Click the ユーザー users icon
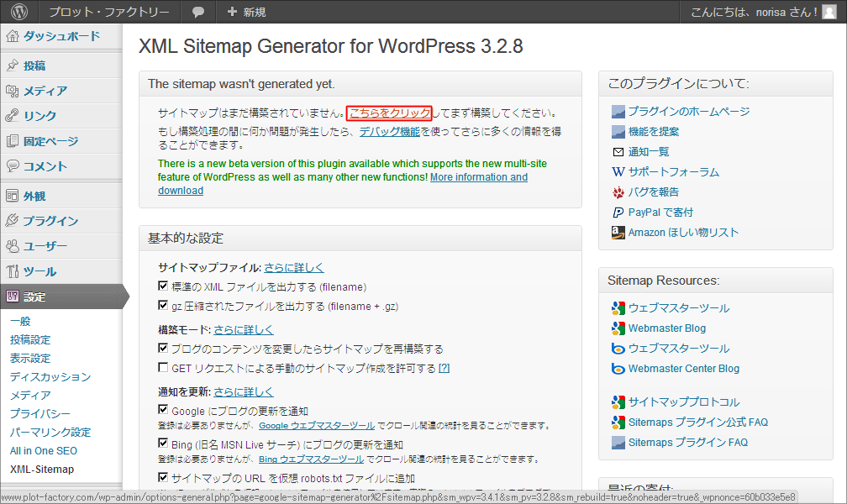The width and height of the screenshot is (847, 504). 12,246
